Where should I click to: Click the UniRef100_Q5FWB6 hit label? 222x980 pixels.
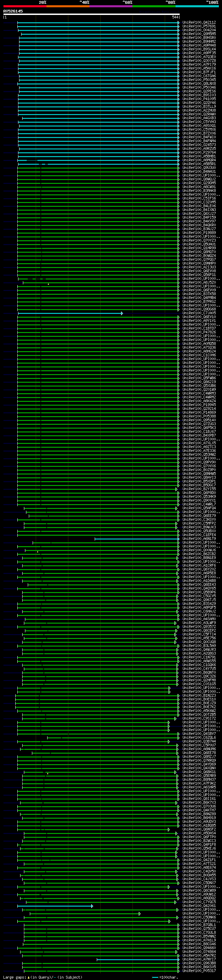click(x=199, y=378)
